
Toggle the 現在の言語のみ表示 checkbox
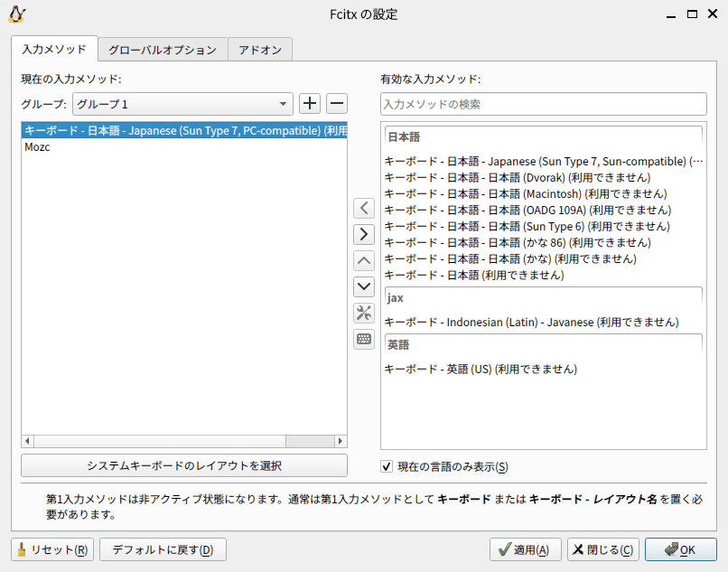point(387,466)
